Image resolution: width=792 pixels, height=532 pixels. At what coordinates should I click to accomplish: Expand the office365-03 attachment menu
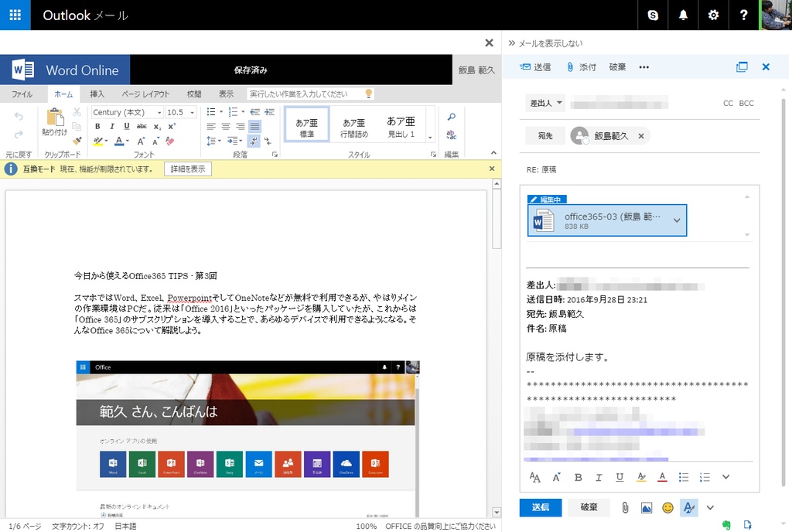(677, 220)
